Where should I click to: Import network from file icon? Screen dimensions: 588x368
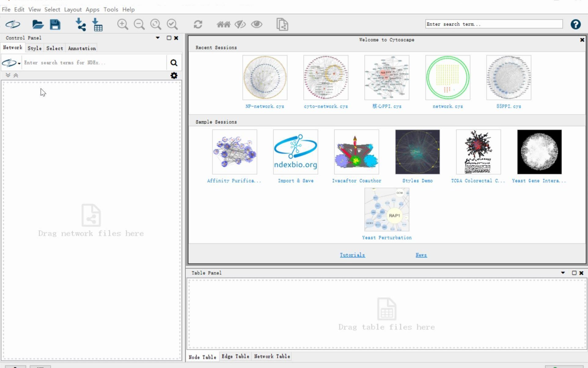[80, 24]
